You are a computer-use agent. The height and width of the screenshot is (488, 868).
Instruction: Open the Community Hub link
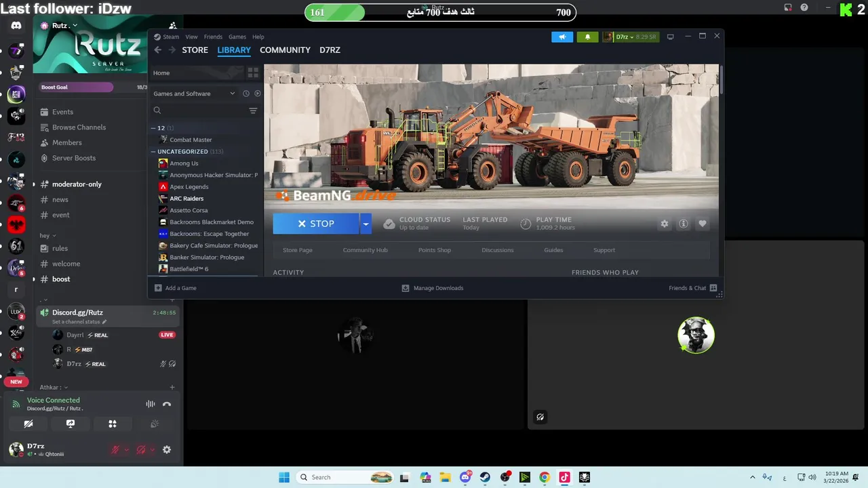365,250
